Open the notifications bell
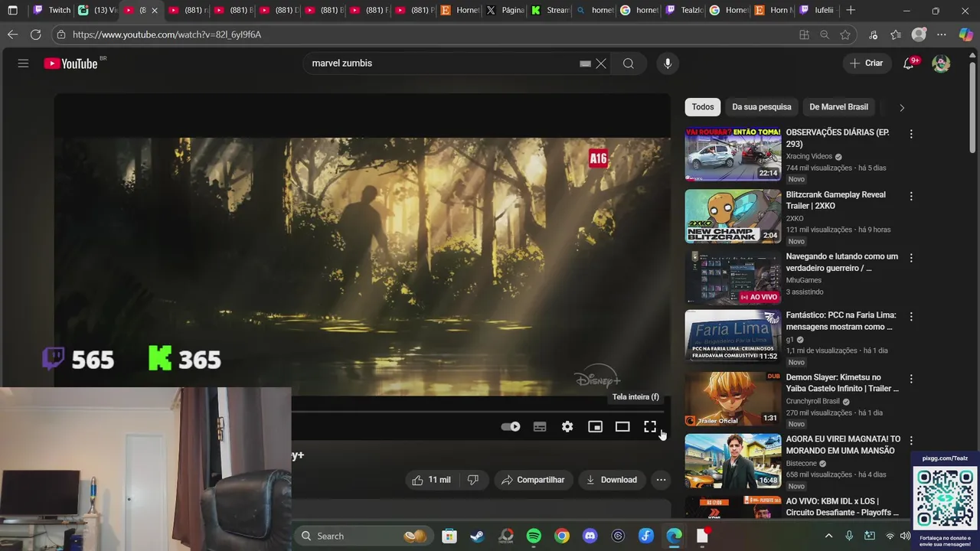 click(x=909, y=64)
